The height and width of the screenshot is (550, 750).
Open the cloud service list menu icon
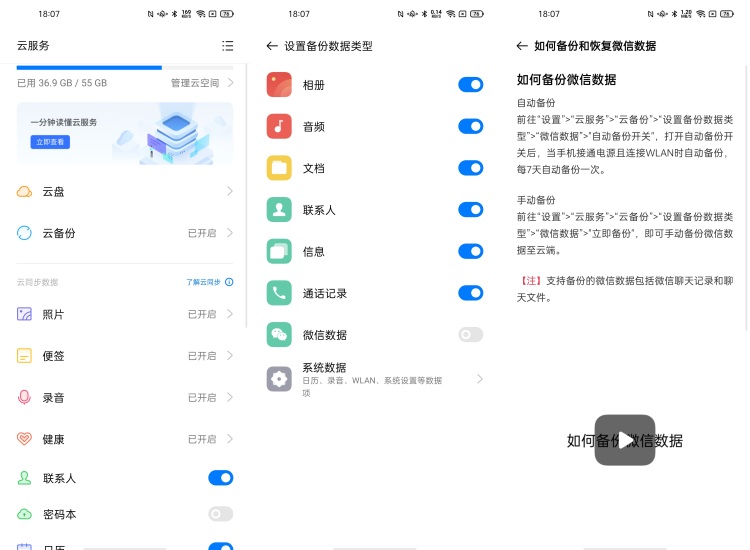coord(228,45)
